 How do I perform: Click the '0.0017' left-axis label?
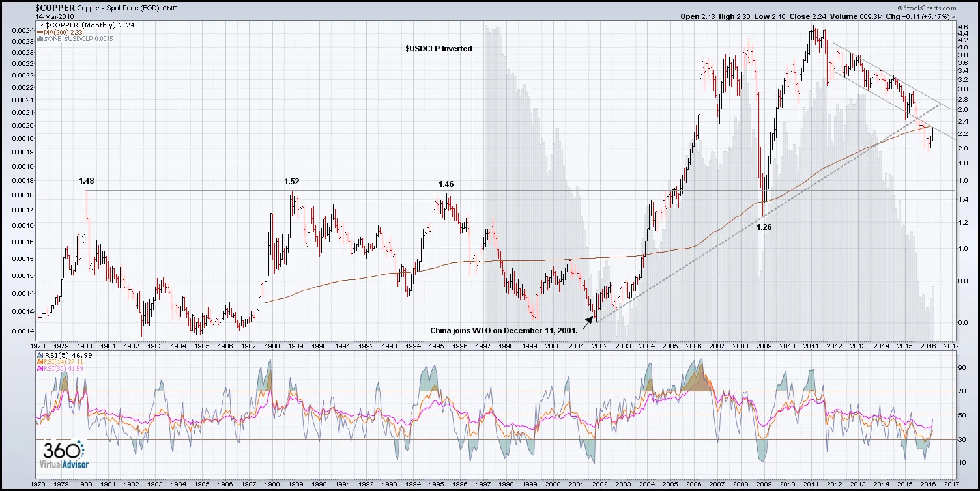22,210
